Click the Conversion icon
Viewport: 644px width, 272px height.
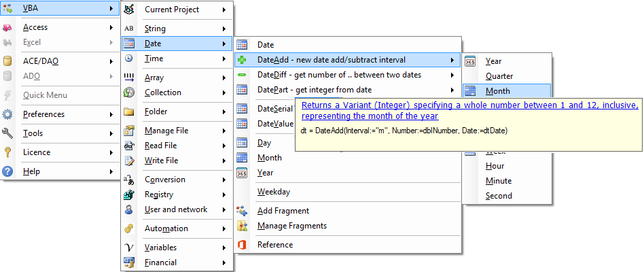pos(129,180)
